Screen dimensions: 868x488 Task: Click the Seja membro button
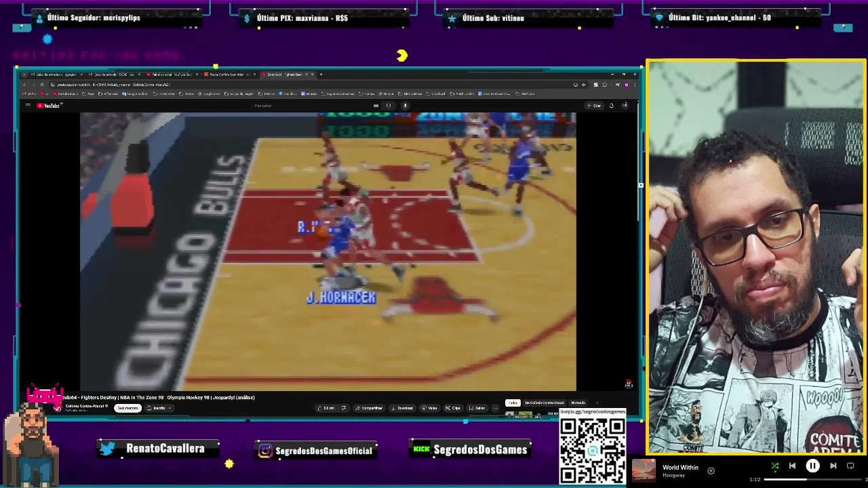(x=127, y=408)
